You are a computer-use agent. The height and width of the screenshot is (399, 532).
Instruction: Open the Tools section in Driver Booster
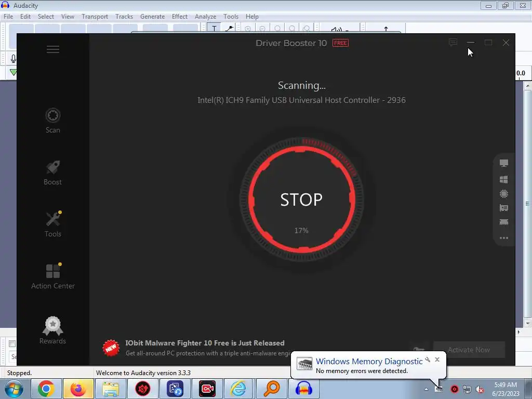tap(53, 224)
